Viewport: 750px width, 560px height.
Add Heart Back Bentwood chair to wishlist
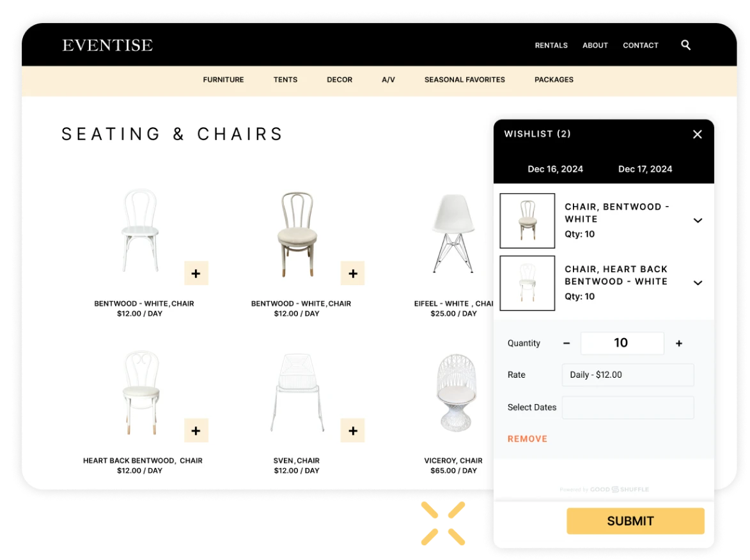point(196,431)
